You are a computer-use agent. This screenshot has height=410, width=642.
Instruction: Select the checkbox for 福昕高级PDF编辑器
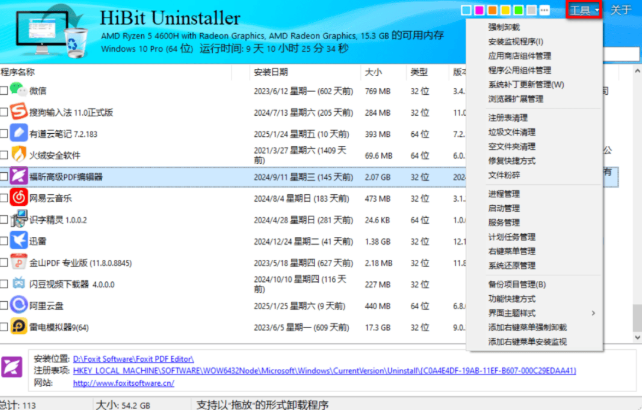coord(5,177)
